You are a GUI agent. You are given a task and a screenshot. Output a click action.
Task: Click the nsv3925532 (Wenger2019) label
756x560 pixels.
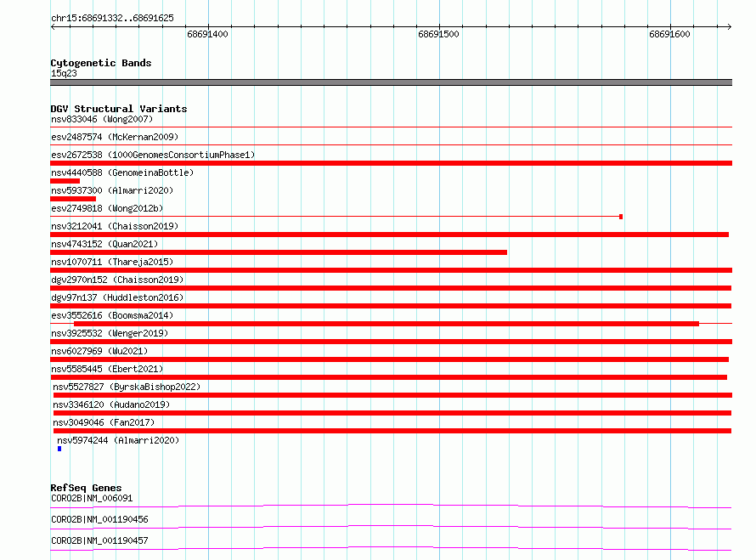click(x=110, y=333)
